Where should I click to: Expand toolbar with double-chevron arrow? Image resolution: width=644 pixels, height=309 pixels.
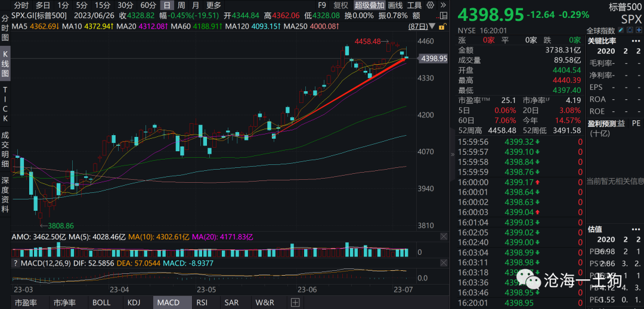[x=442, y=5]
